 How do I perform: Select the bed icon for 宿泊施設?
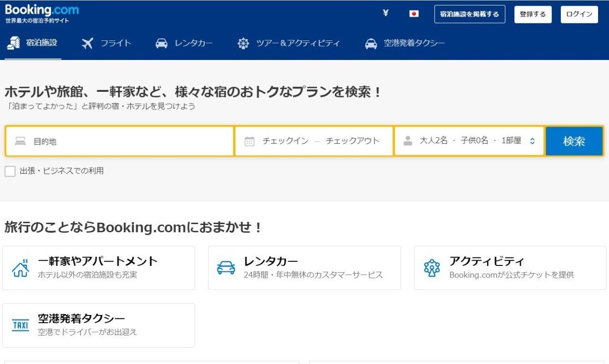pyautogui.click(x=13, y=43)
